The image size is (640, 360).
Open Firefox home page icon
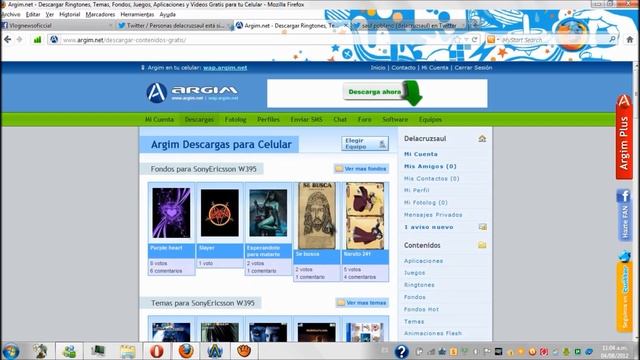coord(630,40)
